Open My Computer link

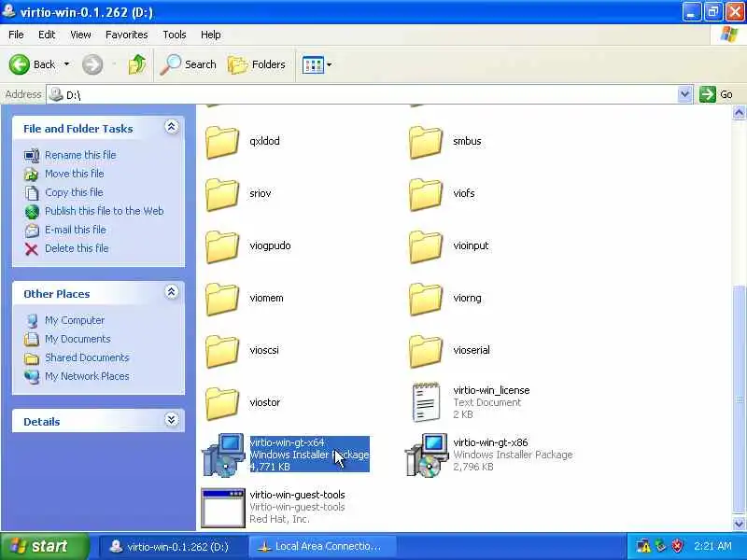click(75, 320)
